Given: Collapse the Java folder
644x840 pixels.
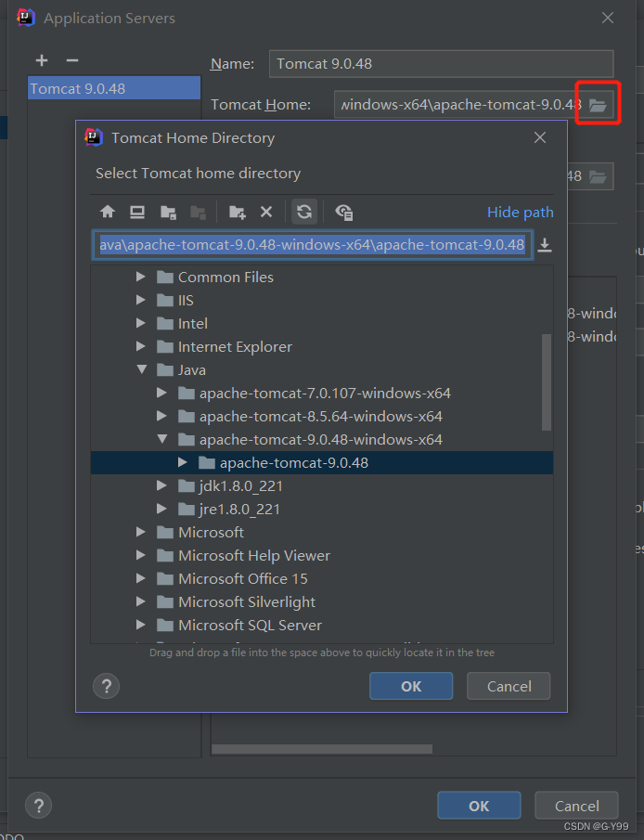Looking at the screenshot, I should [141, 369].
